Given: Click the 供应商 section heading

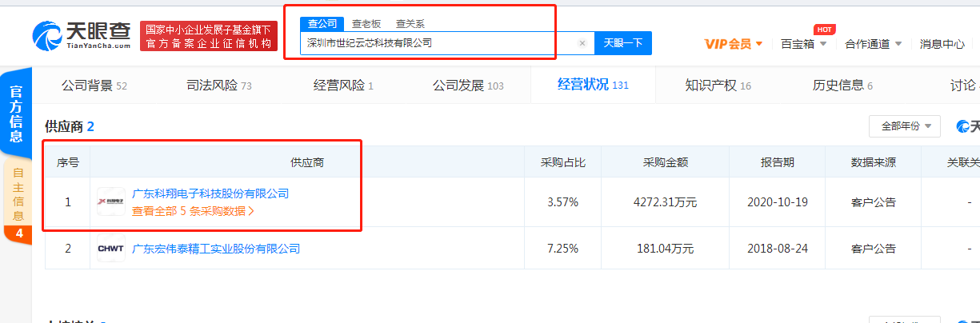Looking at the screenshot, I should pos(70,126).
